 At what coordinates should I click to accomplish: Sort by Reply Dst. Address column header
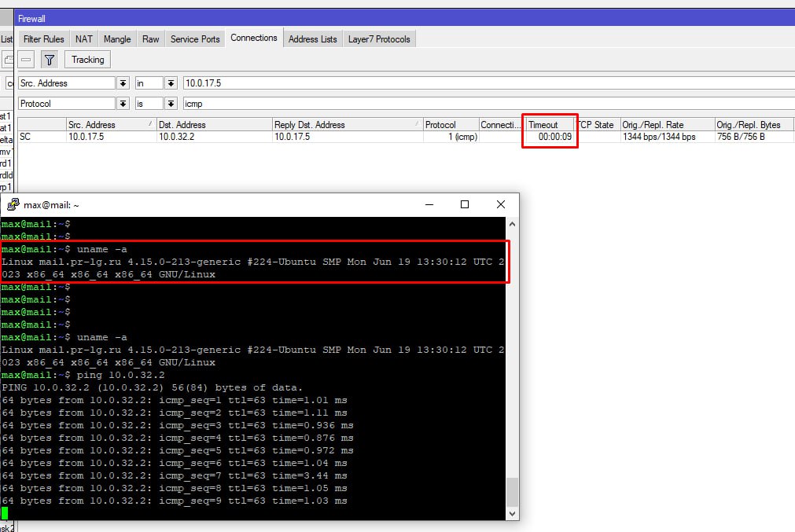[x=348, y=125]
